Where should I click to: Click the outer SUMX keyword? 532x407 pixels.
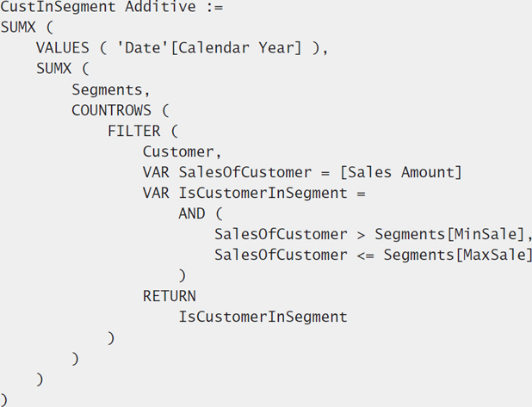click(18, 28)
